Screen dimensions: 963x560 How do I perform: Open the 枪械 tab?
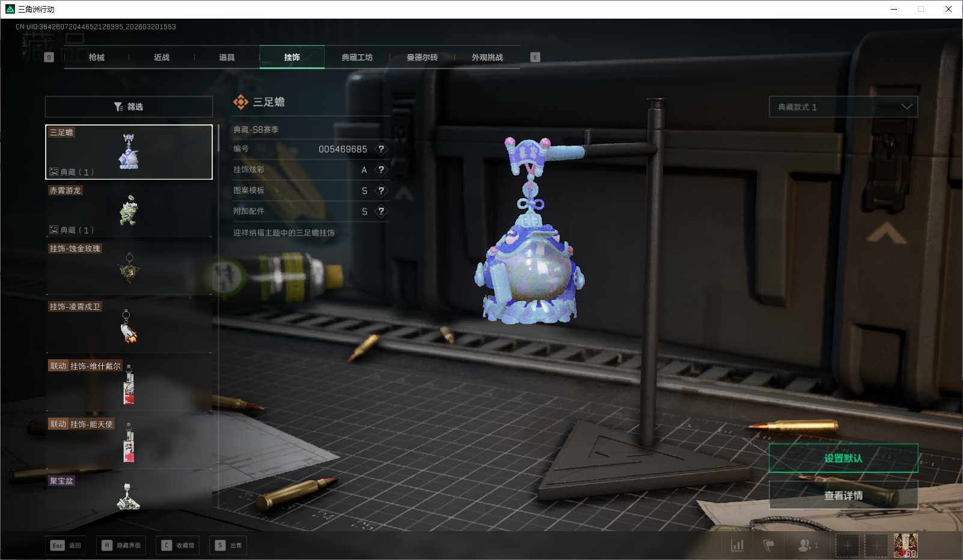click(x=96, y=57)
